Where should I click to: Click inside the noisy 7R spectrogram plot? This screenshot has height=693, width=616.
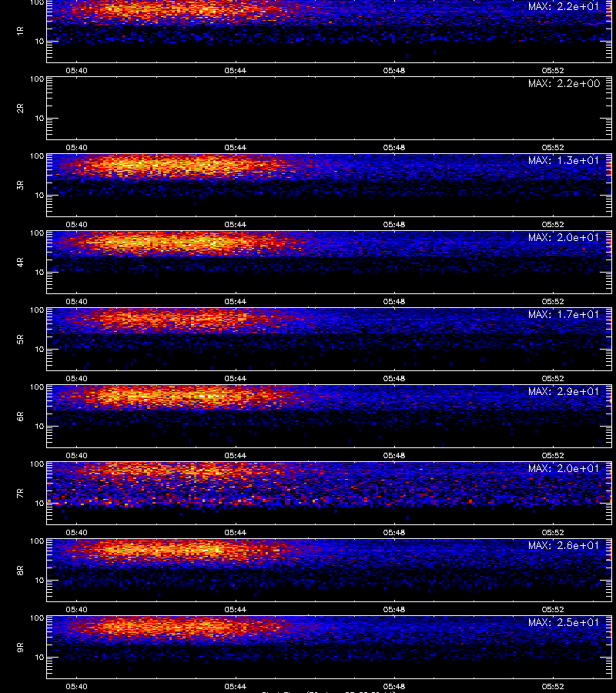pyautogui.click(x=329, y=494)
